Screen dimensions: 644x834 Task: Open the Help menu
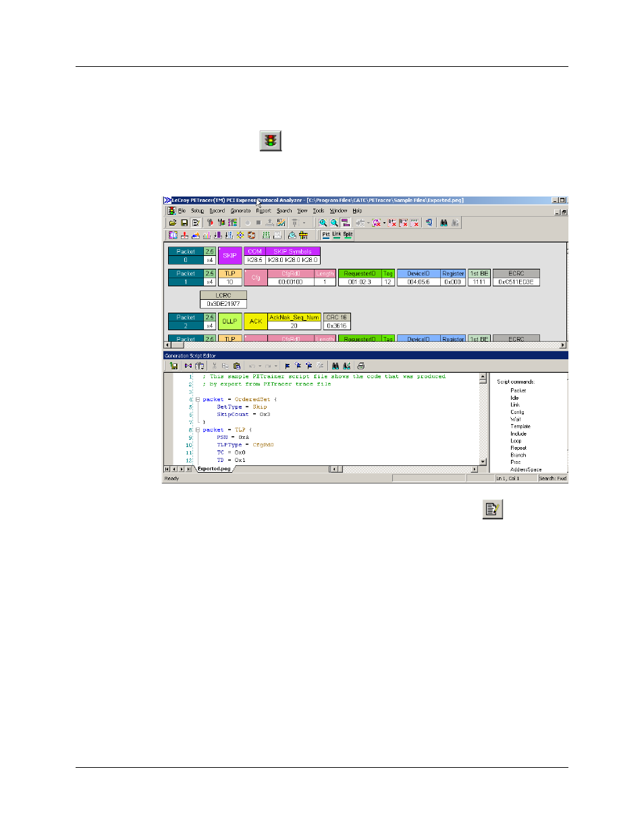coord(357,211)
